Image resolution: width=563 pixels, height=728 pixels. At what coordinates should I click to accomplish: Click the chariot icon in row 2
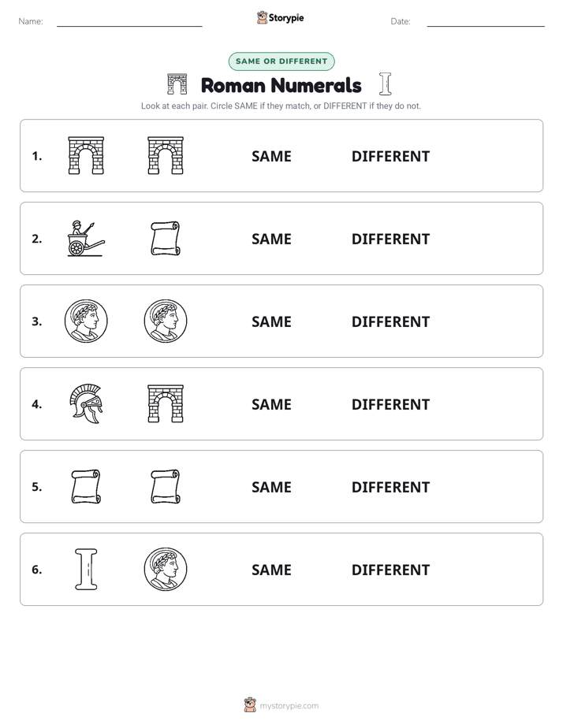pyautogui.click(x=86, y=239)
